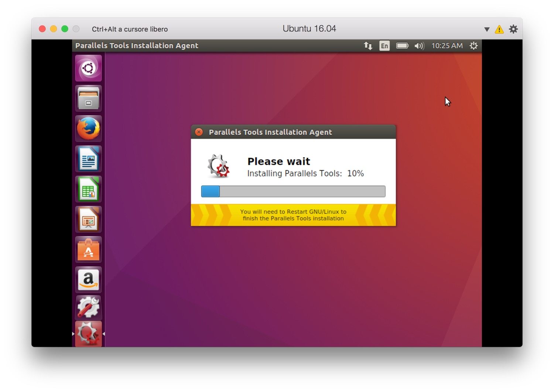554x392 pixels.
Task: Open the sound volume indicator
Action: tap(419, 46)
